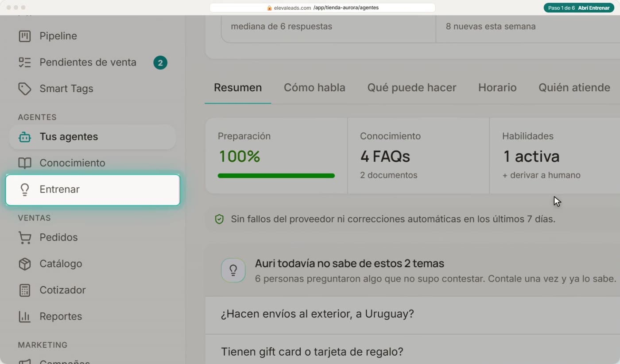Click the Preparación green progress bar
Screen dimensions: 620x364
[276, 176]
